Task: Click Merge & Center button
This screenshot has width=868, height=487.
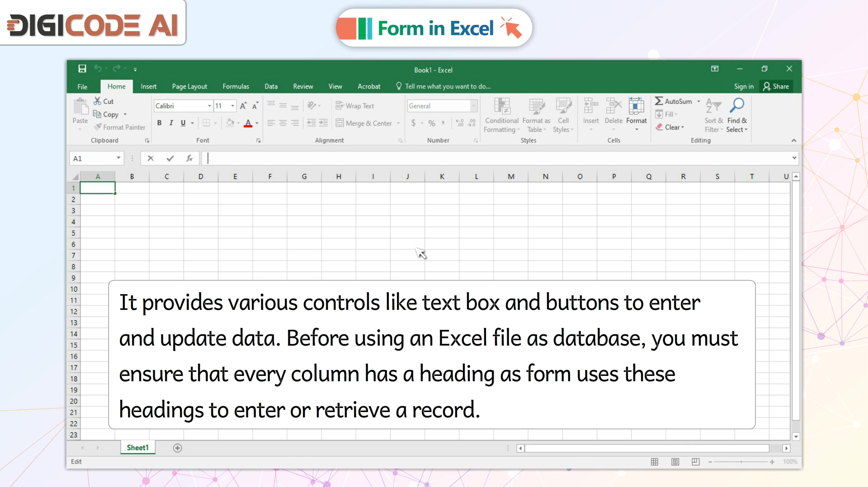Action: (364, 123)
